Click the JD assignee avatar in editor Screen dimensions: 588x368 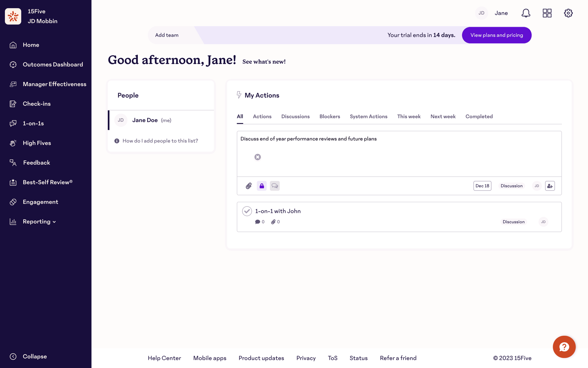(537, 186)
